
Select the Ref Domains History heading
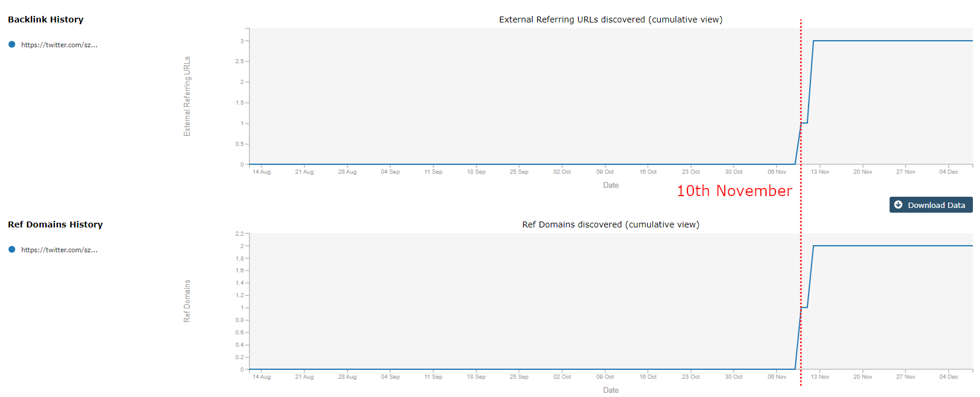click(55, 224)
